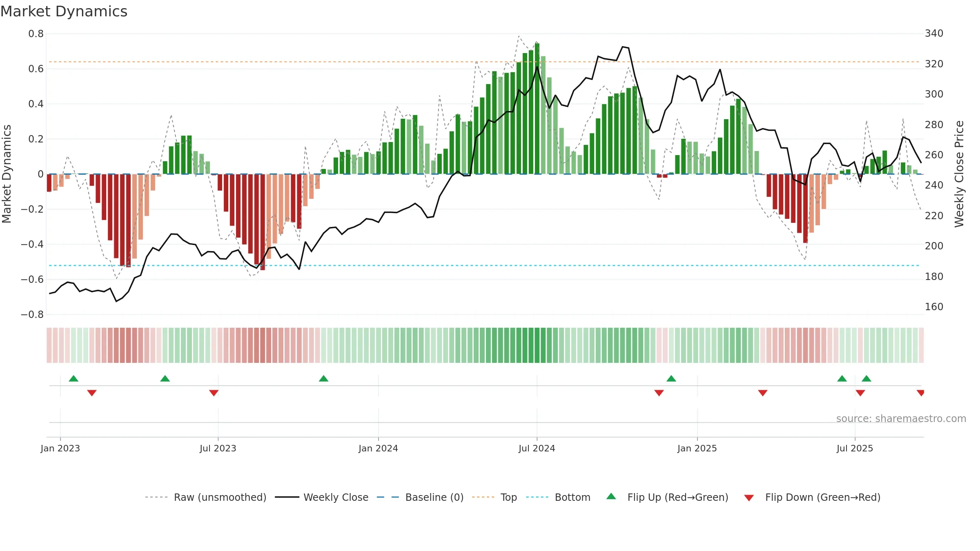The image size is (980, 551).
Task: Select the Flip Up triangle around May 2023
Action: (165, 379)
